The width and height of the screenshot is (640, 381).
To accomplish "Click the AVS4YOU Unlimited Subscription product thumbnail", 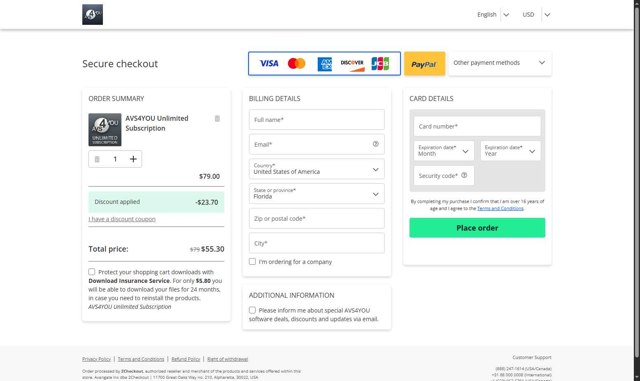I will (x=105, y=129).
